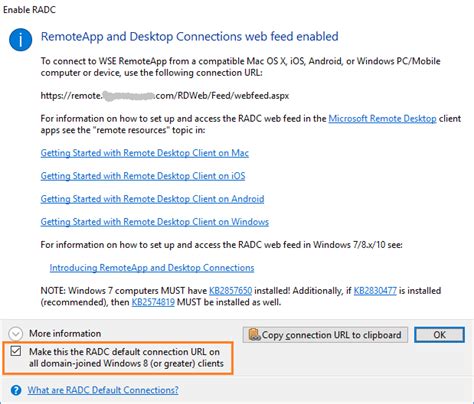Open Getting Started with Remote Desktop Client on Mac
This screenshot has height=404, width=474.
click(x=145, y=153)
